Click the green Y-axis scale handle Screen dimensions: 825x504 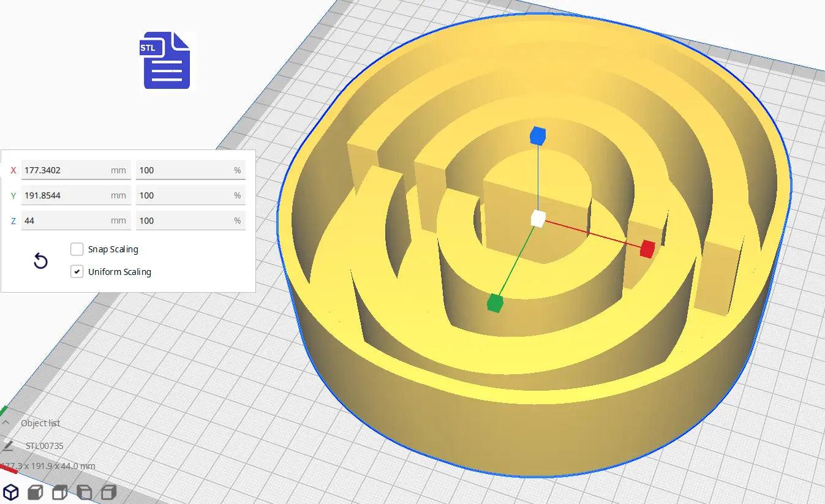tap(494, 303)
